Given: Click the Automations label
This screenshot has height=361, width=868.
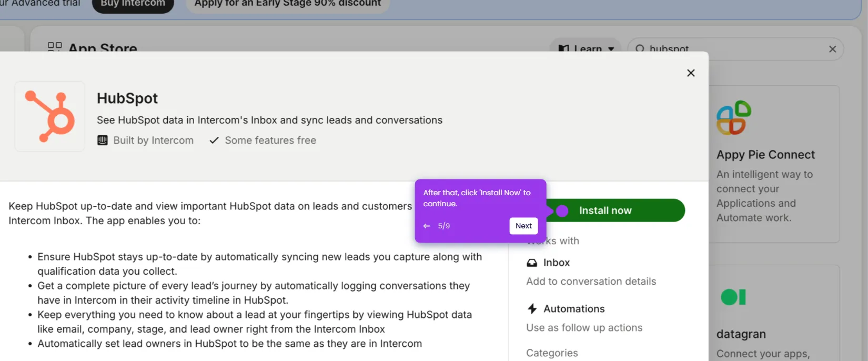Looking at the screenshot, I should click(x=574, y=309).
